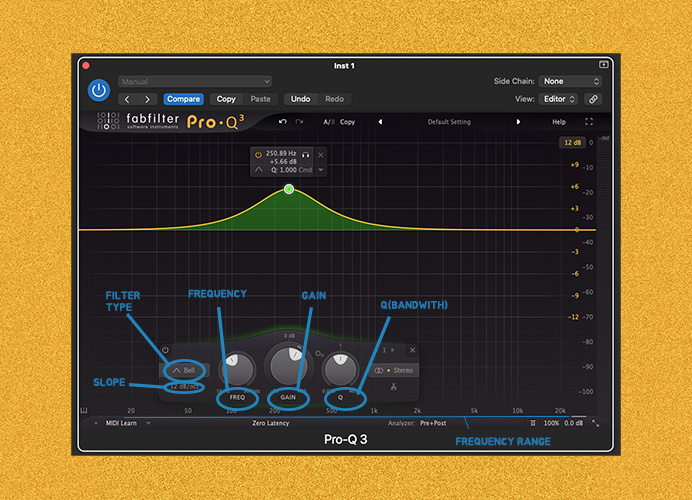Go to next preset with right arrow
692x500 pixels.
[x=147, y=99]
